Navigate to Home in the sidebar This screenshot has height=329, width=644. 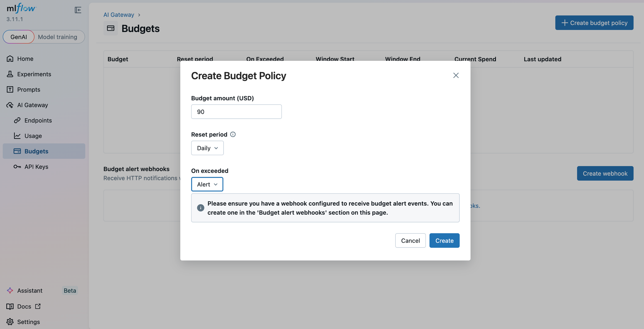pyautogui.click(x=25, y=59)
